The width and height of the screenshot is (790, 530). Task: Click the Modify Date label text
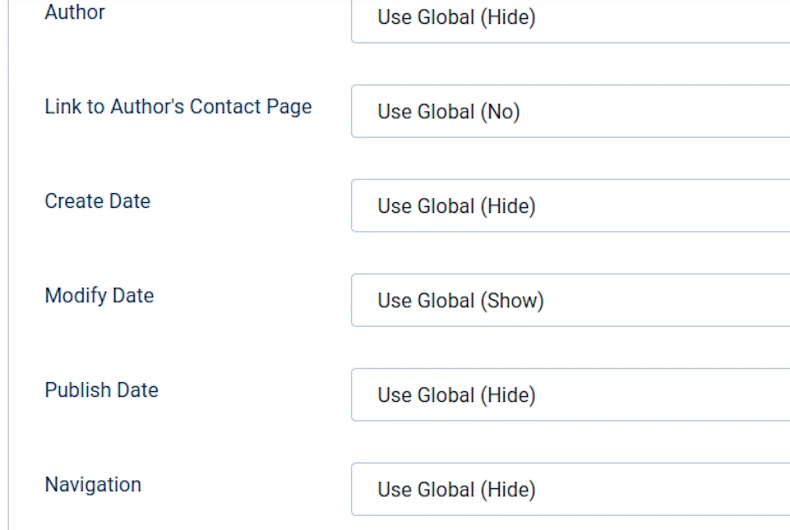click(99, 296)
